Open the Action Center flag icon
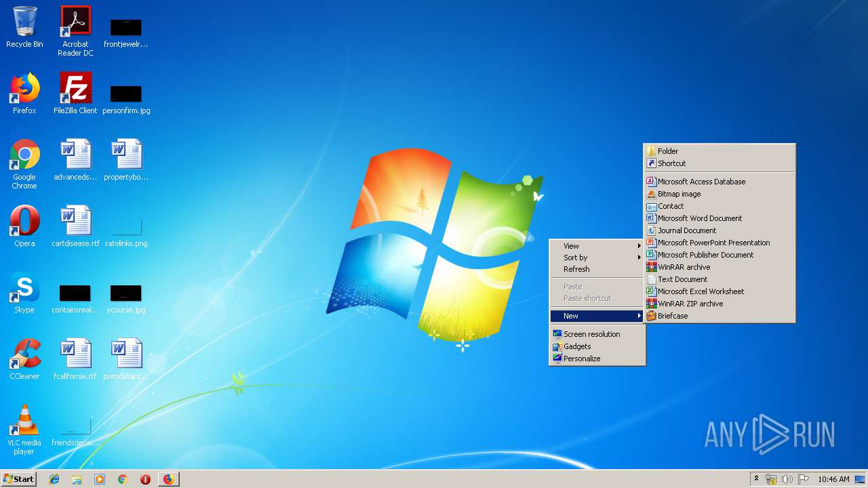This screenshot has width=868, height=488. [804, 479]
